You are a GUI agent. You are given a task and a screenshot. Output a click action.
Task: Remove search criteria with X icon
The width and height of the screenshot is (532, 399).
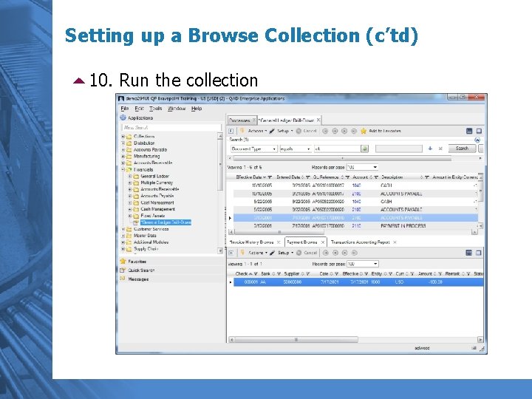click(440, 149)
